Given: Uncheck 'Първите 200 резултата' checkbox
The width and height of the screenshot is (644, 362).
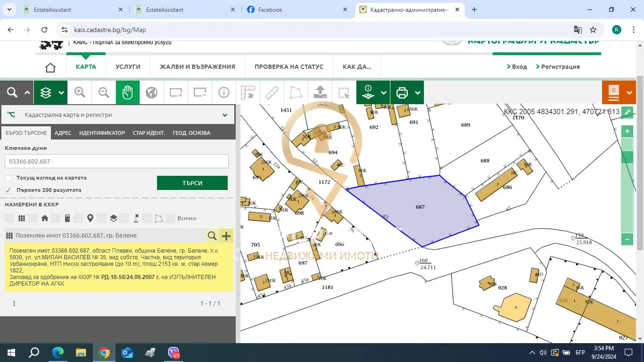Looking at the screenshot, I should point(8,190).
